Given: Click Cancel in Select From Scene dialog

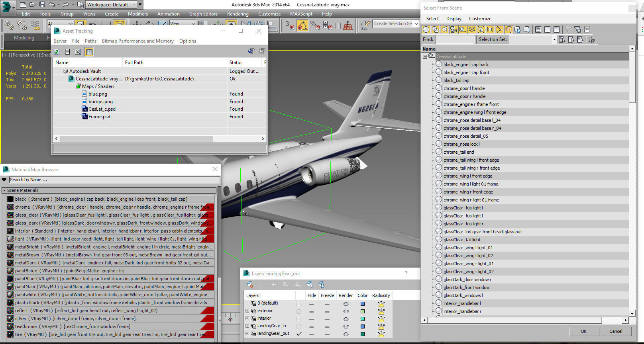Looking at the screenshot, I should coord(616,331).
